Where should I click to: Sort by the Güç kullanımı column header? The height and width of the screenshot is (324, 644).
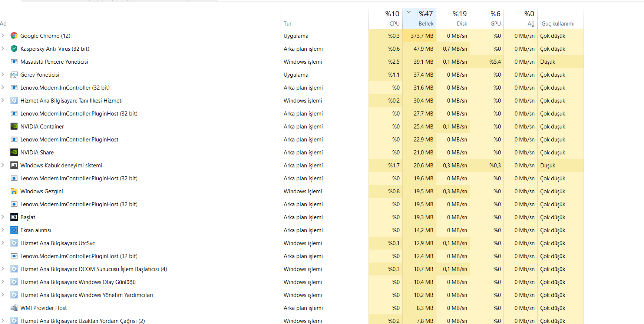click(561, 19)
